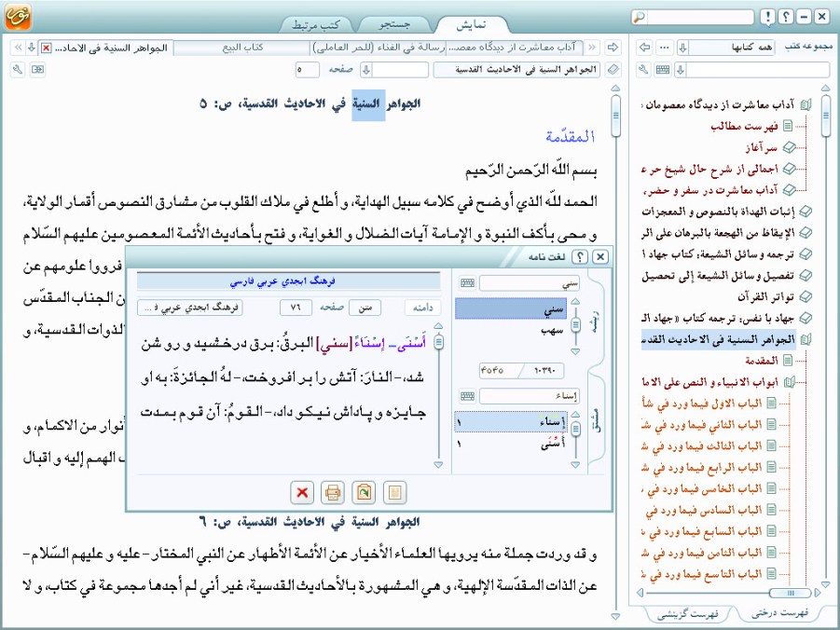This screenshot has width=840, height=630.
Task: Switch to the نمایش tab
Action: point(471,24)
